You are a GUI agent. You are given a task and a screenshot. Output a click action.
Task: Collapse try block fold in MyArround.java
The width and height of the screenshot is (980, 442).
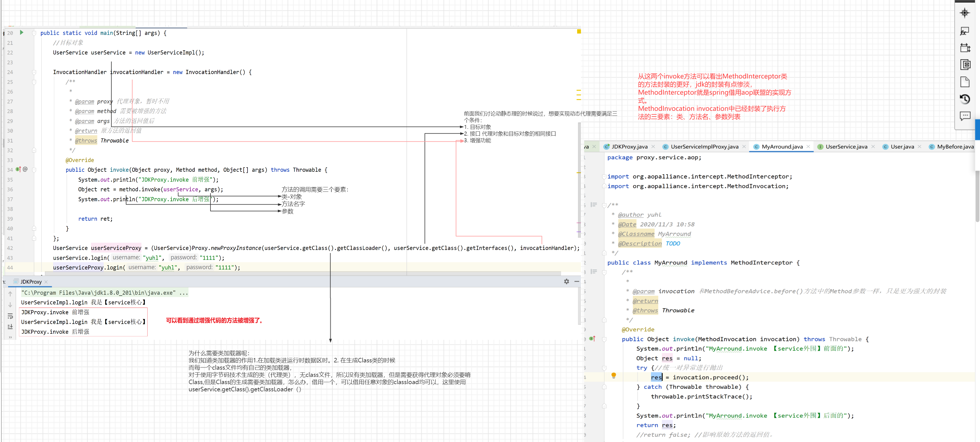click(x=604, y=368)
